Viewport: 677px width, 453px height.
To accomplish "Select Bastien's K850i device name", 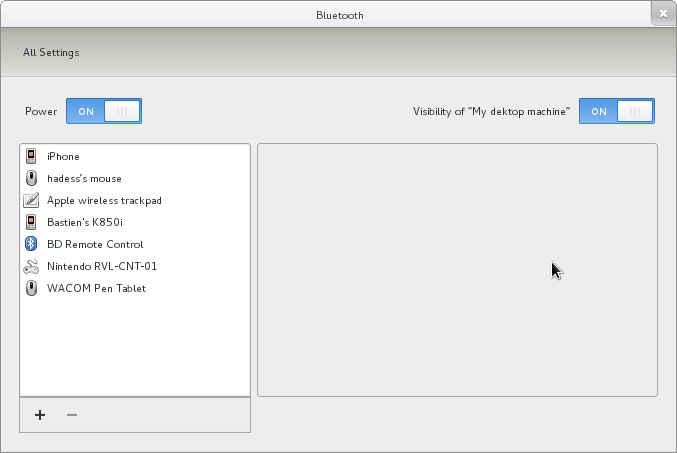I will (x=85, y=222).
